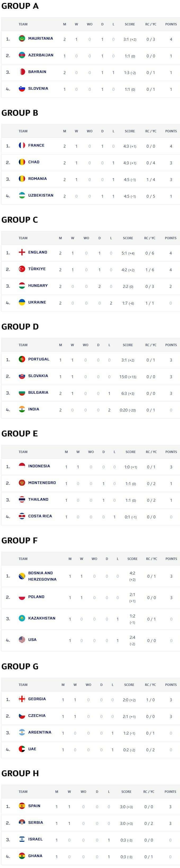Click the Score column header in Group D

128,345
